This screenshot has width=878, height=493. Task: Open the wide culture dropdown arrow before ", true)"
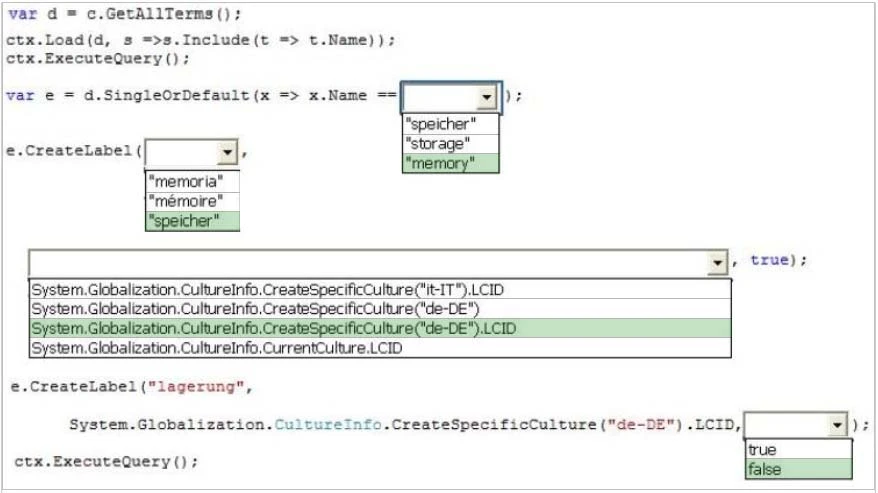pyautogui.click(x=716, y=262)
